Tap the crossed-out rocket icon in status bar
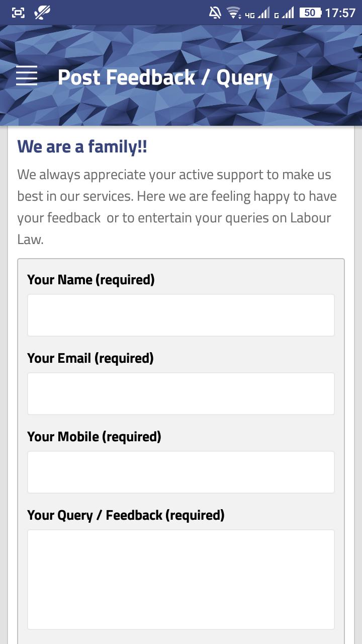 (x=42, y=13)
